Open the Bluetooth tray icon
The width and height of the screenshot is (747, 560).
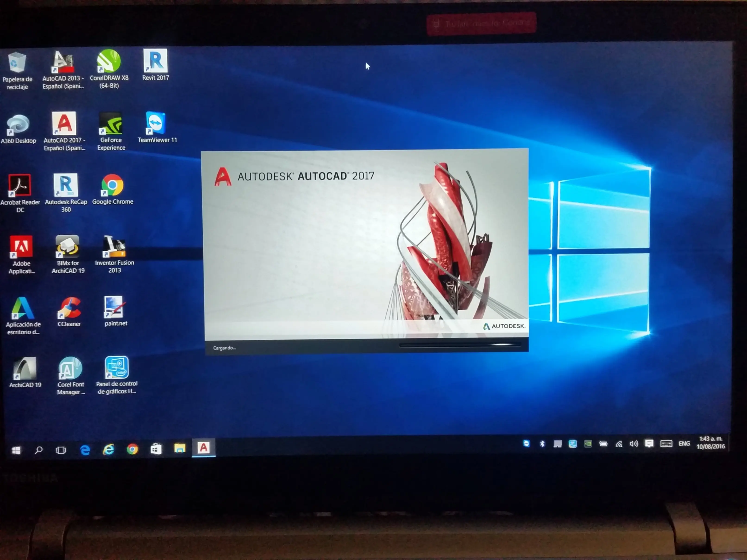(542, 444)
